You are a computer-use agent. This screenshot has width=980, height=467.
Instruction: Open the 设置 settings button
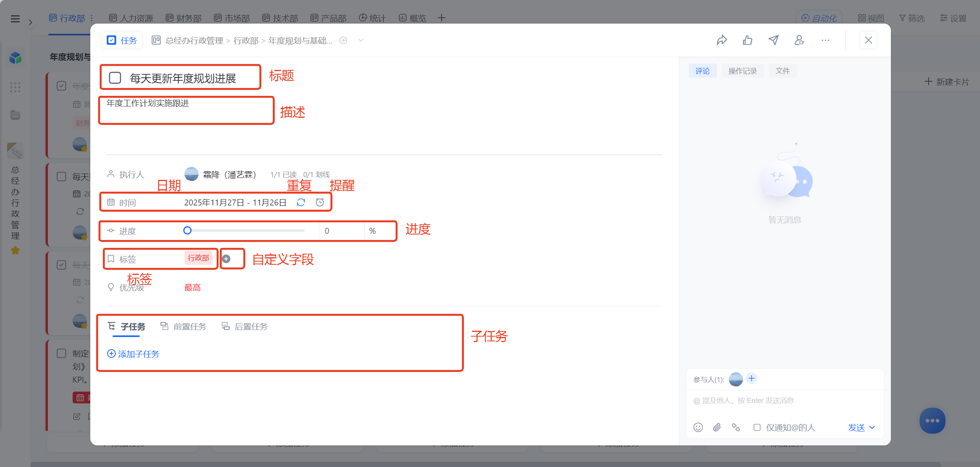(953, 18)
